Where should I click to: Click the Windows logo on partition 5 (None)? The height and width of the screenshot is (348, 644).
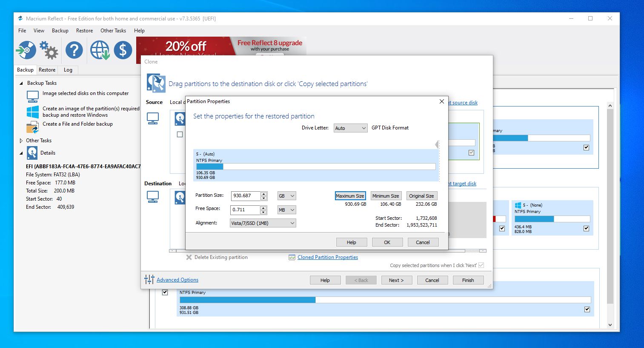[x=518, y=205]
